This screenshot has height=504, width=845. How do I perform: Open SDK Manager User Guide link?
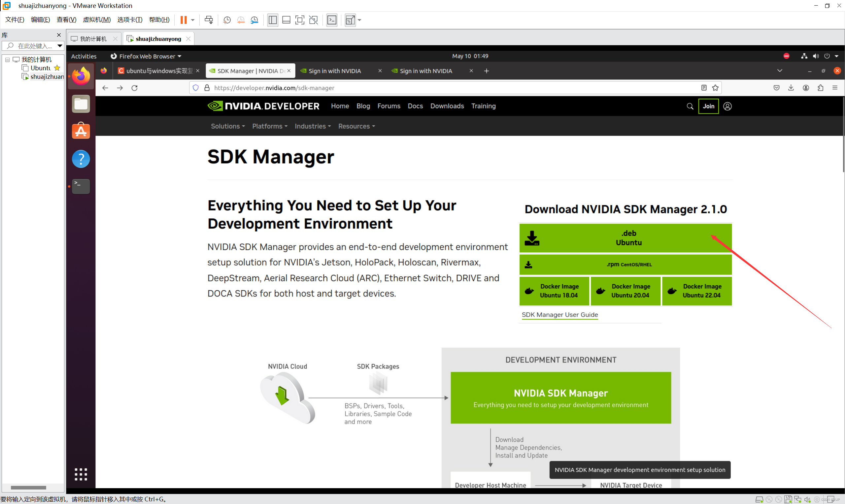tap(559, 315)
